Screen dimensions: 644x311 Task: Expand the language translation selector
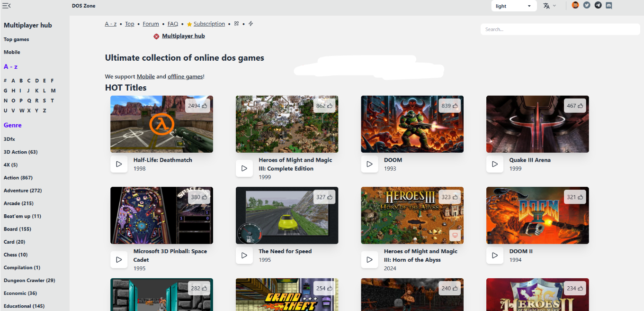coord(549,6)
